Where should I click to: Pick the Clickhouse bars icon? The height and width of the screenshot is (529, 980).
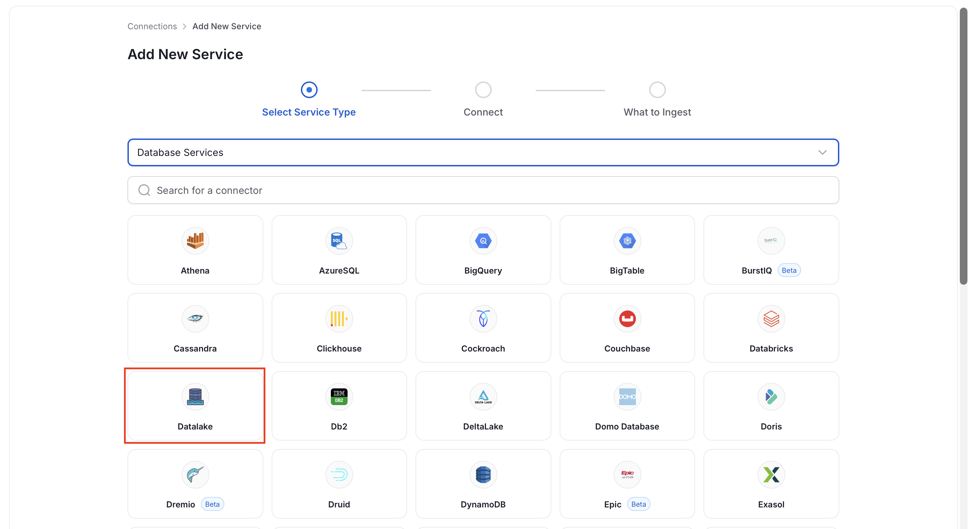(x=339, y=319)
